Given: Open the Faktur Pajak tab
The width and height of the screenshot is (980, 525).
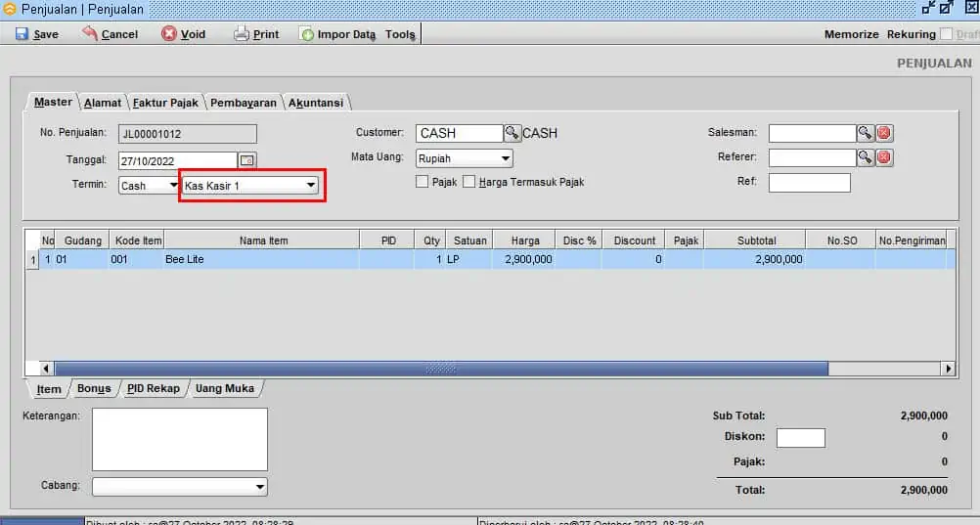Looking at the screenshot, I should (165, 103).
